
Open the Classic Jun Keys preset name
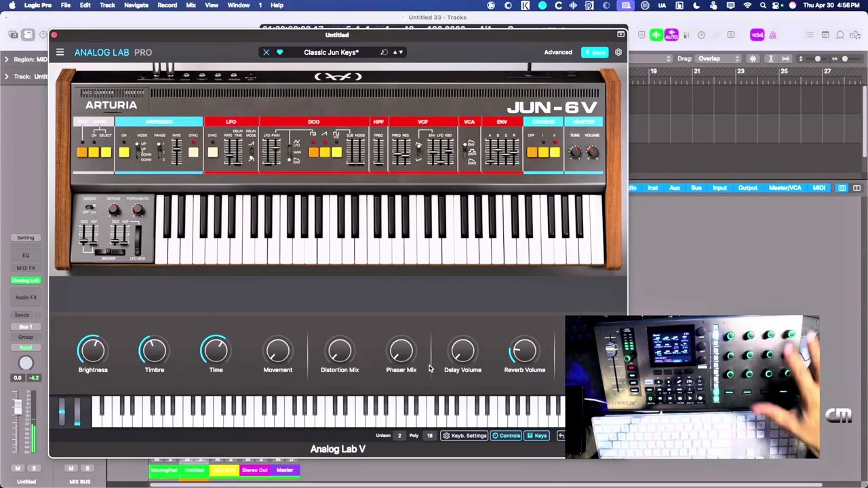click(x=331, y=52)
